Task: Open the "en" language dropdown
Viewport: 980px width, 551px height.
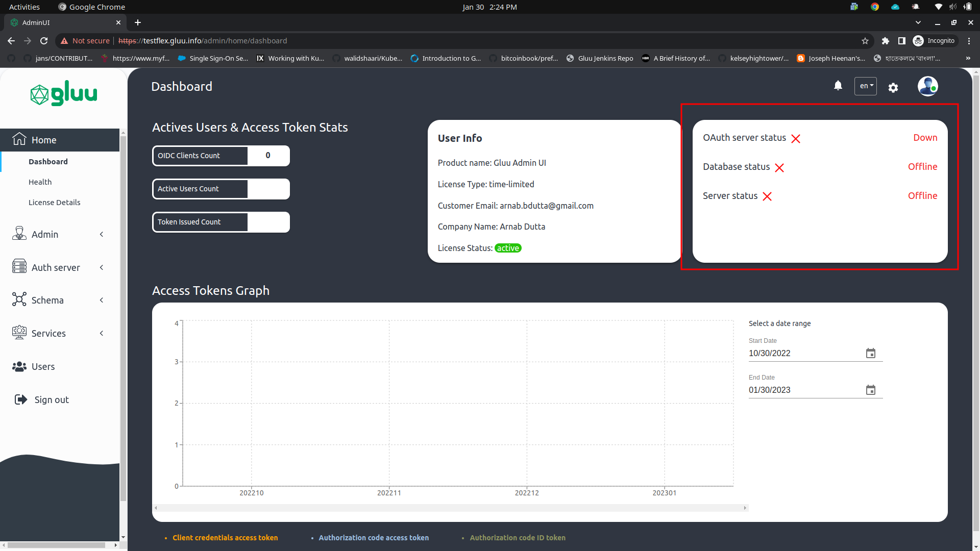Action: tap(865, 86)
